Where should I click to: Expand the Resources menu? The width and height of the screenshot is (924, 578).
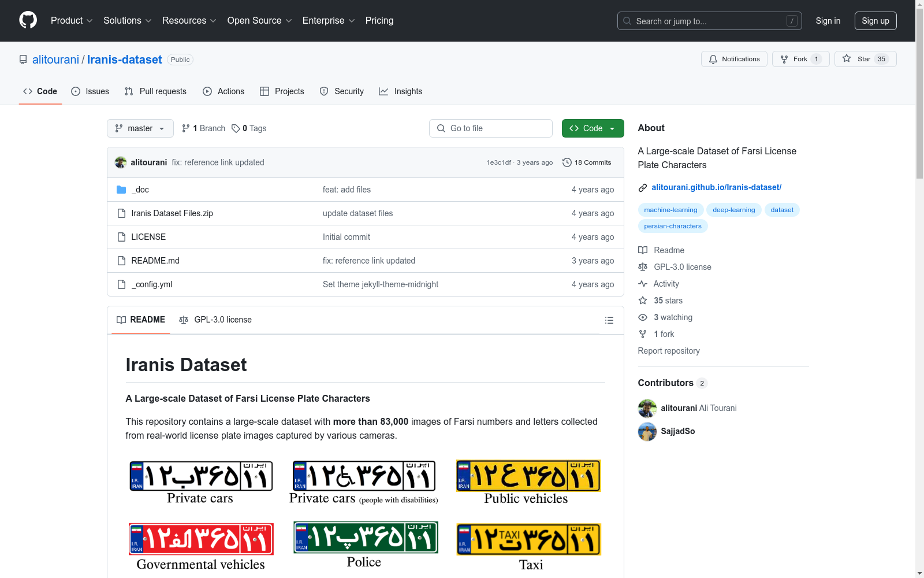click(x=189, y=20)
